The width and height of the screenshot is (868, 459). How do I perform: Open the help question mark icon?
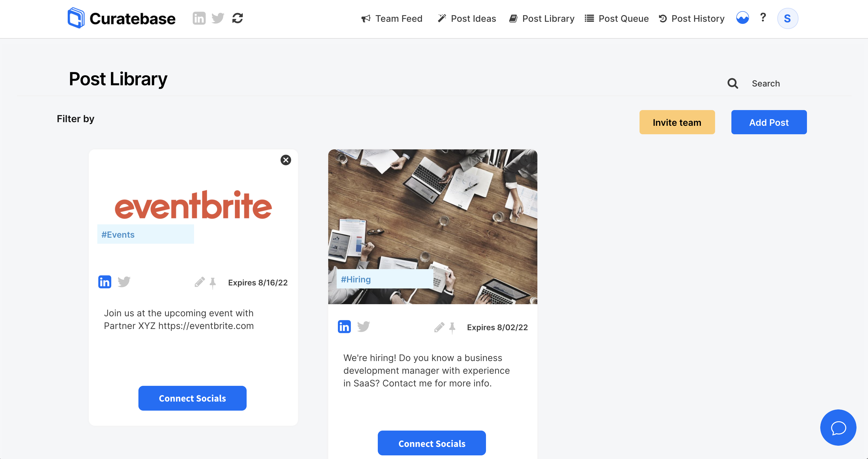[763, 18]
